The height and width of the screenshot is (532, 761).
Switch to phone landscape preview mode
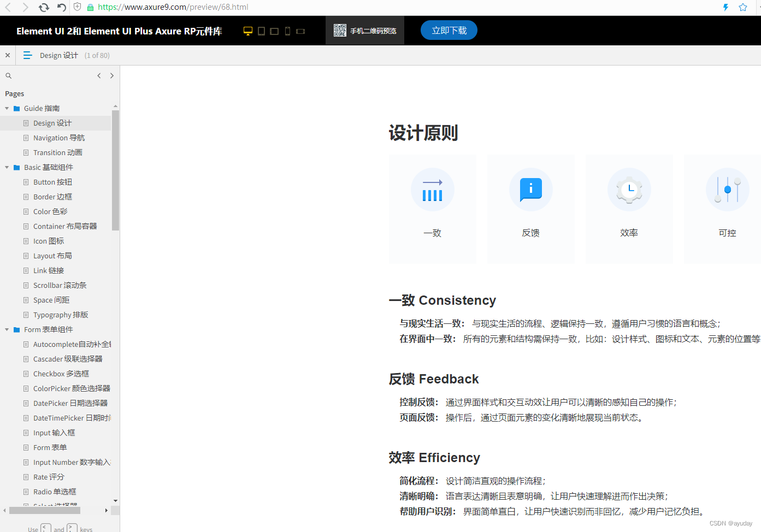(300, 31)
